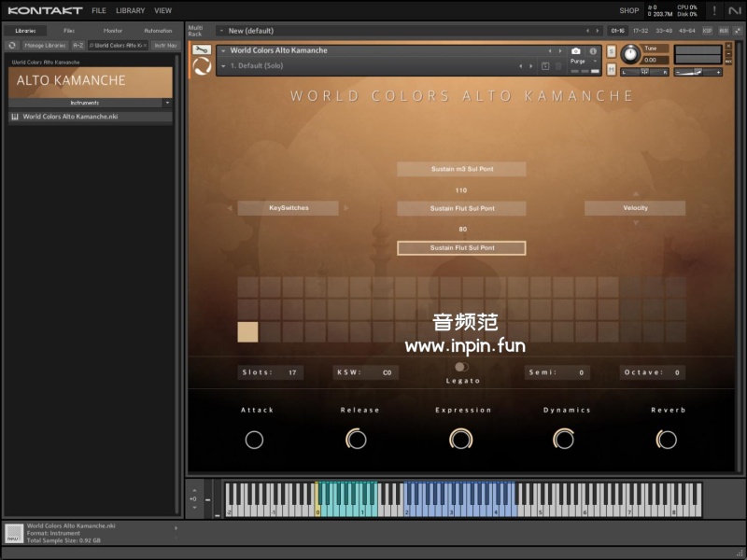This screenshot has width=747, height=560.
Task: Open the Purge dropdown menu
Action: [580, 62]
